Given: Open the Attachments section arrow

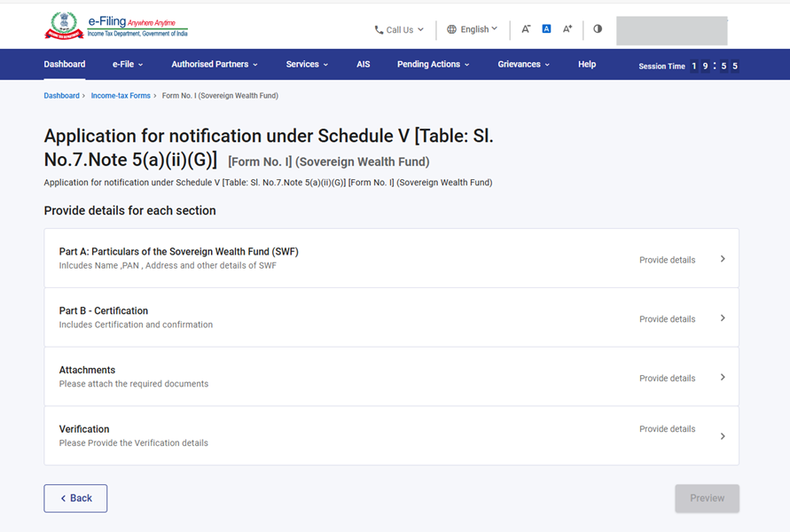Looking at the screenshot, I should click(x=723, y=378).
